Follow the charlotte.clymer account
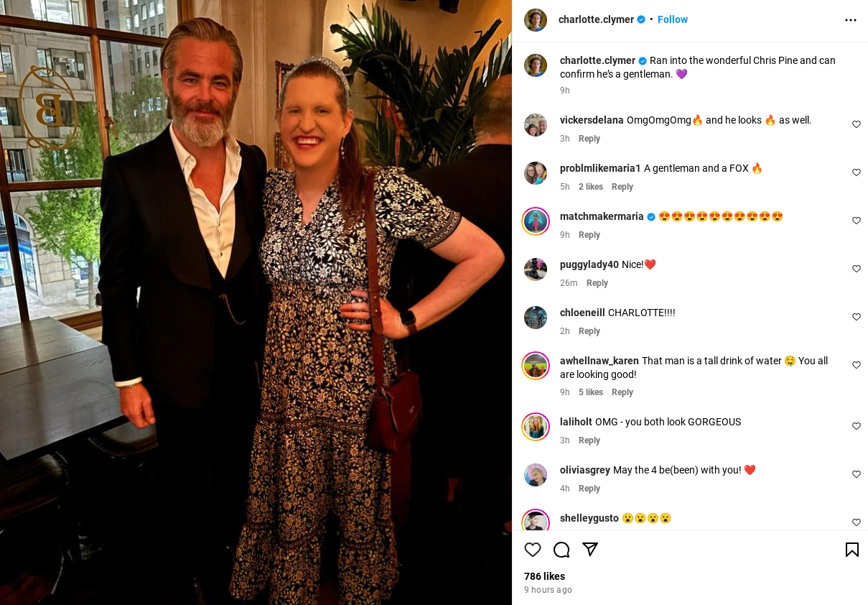 click(673, 19)
